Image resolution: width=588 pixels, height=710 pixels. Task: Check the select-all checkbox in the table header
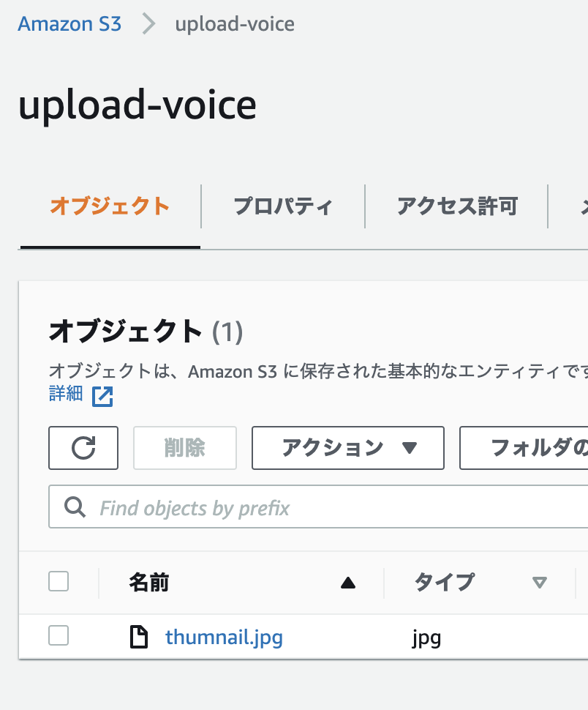pyautogui.click(x=59, y=580)
